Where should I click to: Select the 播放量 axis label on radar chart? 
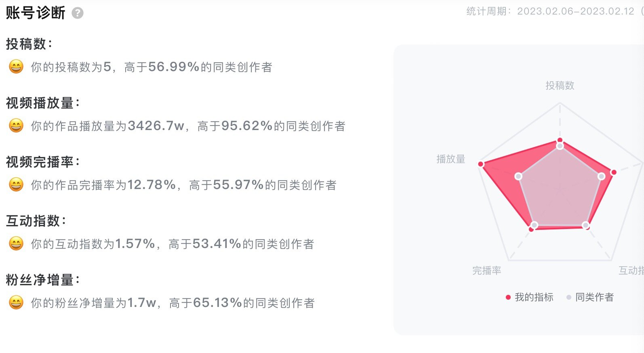pos(451,159)
